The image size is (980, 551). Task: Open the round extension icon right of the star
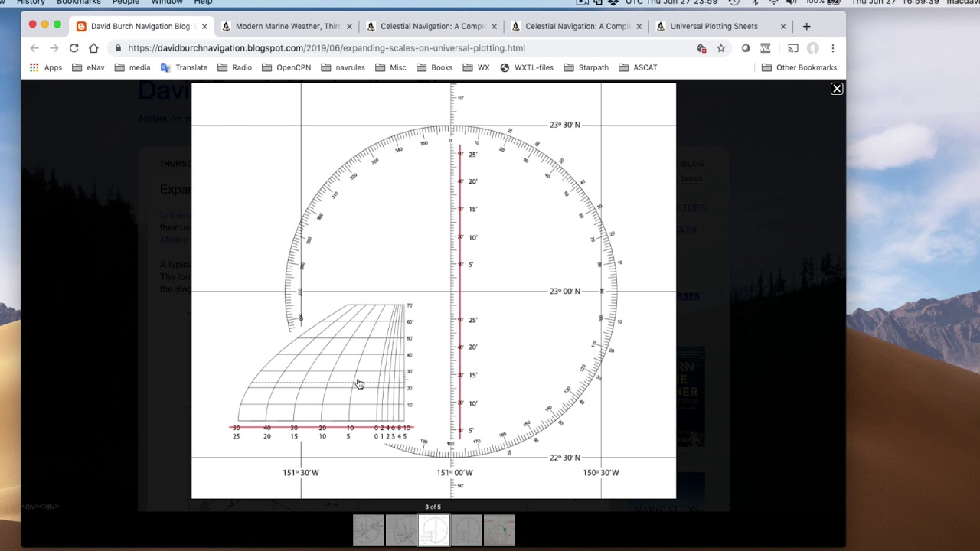point(746,48)
